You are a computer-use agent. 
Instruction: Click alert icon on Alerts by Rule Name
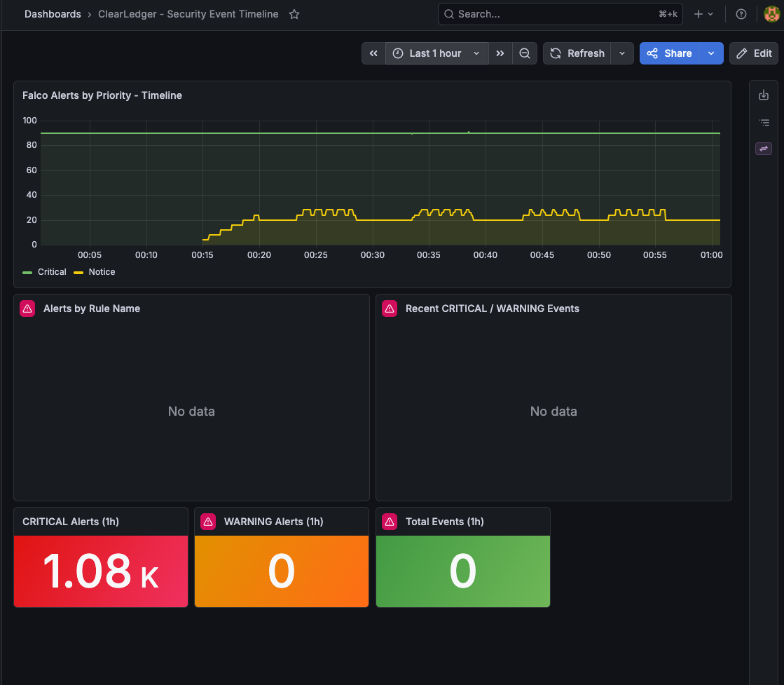[27, 308]
